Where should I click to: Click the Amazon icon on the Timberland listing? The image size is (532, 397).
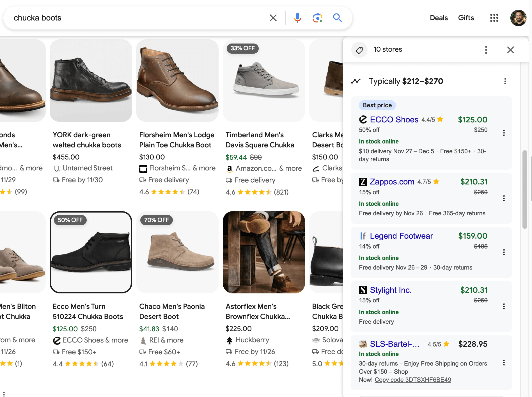pos(230,168)
